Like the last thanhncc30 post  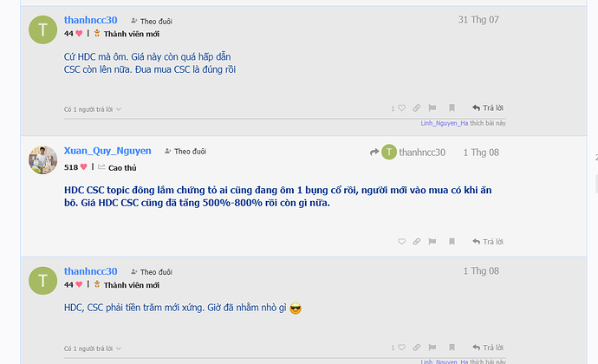[401, 349]
